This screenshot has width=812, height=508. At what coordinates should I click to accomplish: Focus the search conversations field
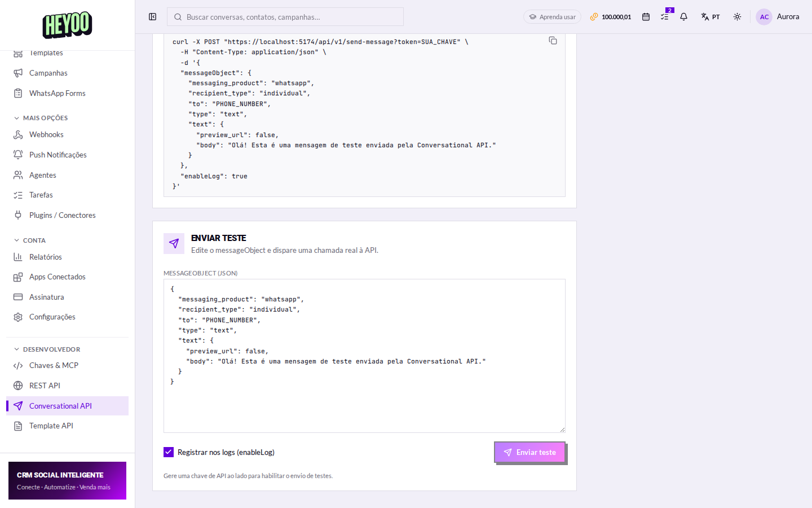pyautogui.click(x=285, y=17)
